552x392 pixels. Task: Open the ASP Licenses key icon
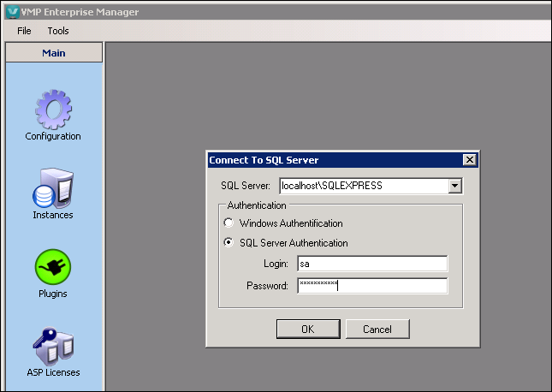53,347
